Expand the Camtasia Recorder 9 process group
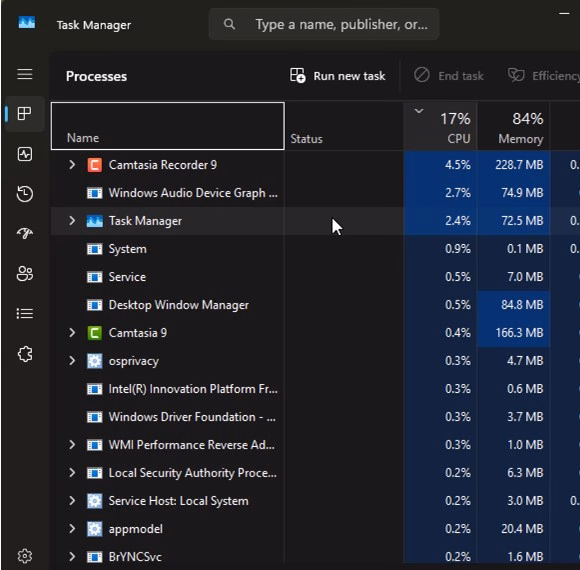The image size is (580, 570). click(72, 165)
